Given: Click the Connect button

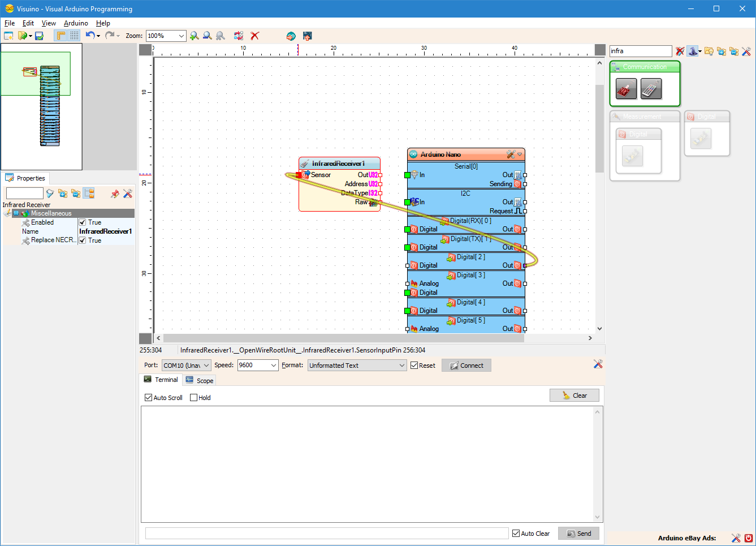Looking at the screenshot, I should click(466, 366).
